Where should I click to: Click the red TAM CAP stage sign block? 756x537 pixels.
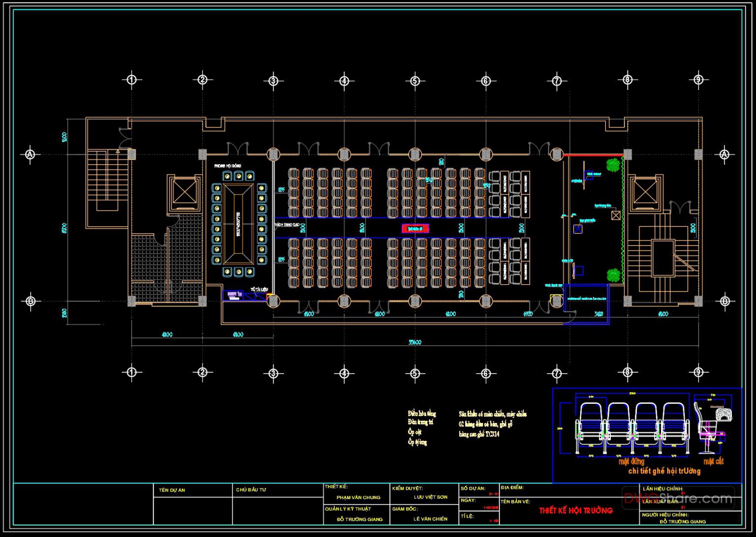[415, 228]
